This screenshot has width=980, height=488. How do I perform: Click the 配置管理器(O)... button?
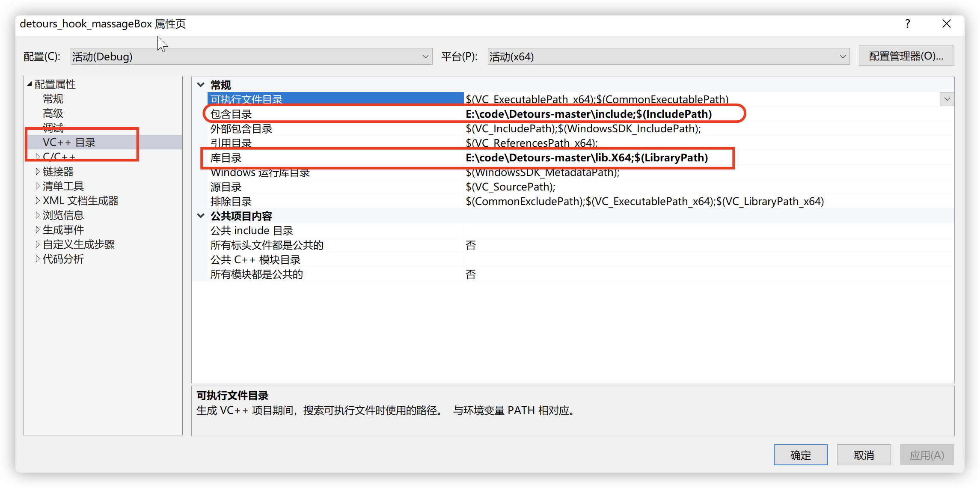(906, 56)
